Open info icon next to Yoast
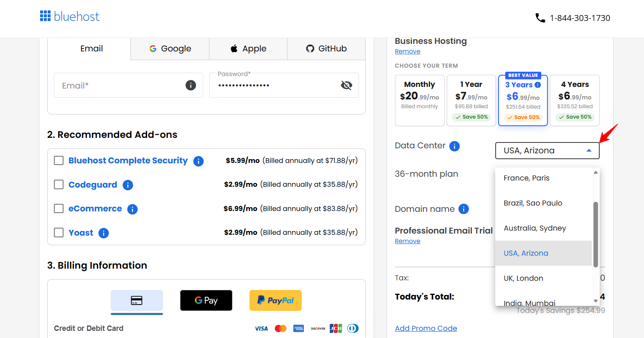Screen dimensions: 644x338 [104, 233]
